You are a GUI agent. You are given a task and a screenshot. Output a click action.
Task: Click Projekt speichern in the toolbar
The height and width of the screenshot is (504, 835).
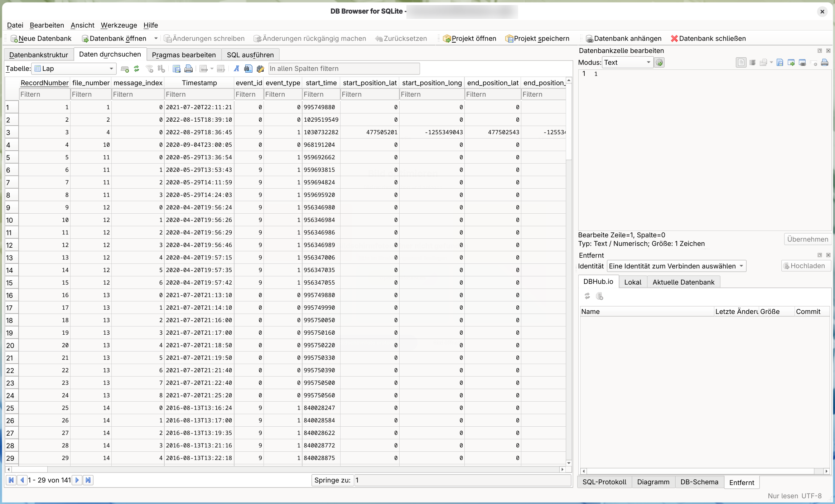coord(537,38)
